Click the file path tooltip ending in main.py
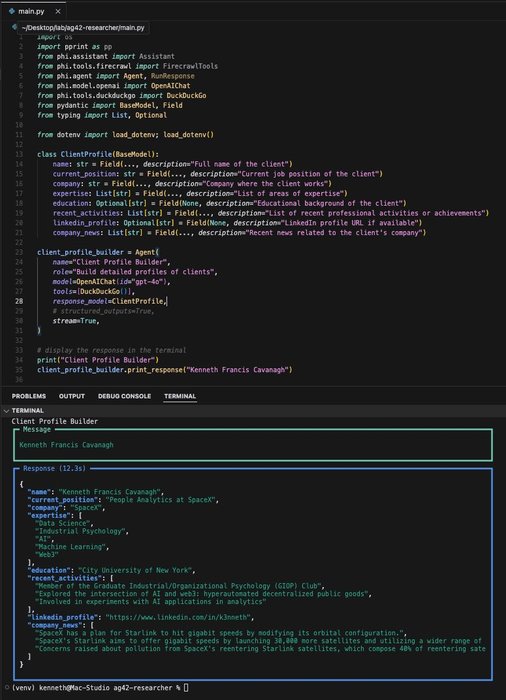 point(83,28)
